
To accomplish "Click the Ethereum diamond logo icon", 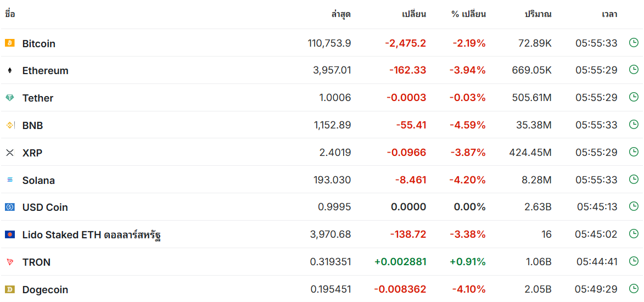I will (9, 70).
